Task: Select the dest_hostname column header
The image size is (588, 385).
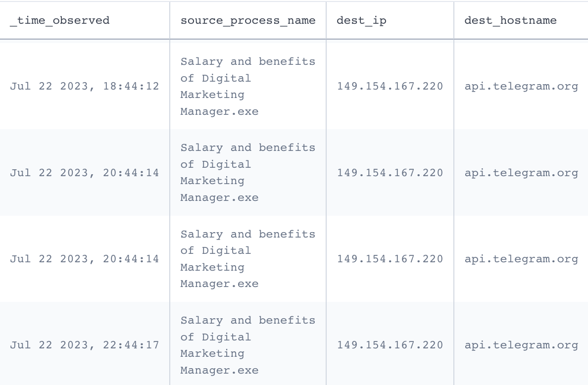Action: [x=510, y=20]
